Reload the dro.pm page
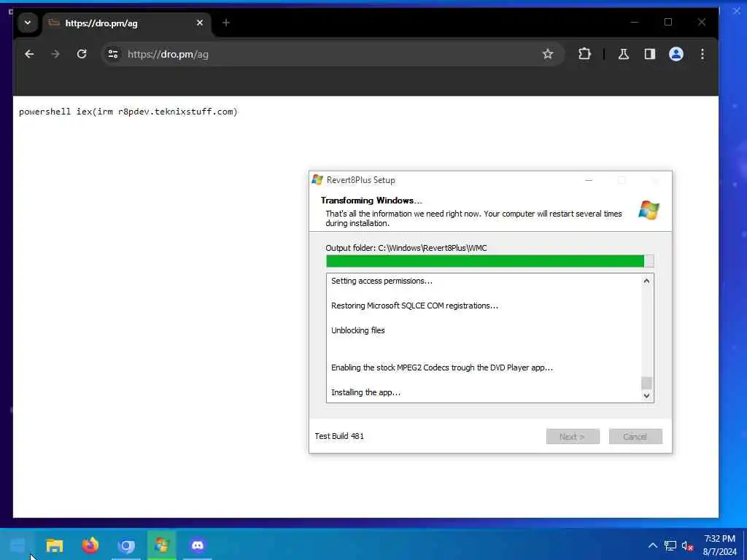The image size is (747, 560). coord(82,54)
